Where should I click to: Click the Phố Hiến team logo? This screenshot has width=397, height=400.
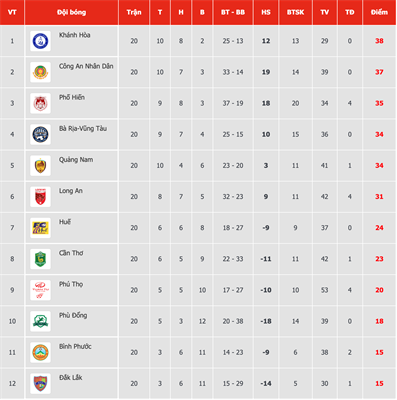point(40,103)
